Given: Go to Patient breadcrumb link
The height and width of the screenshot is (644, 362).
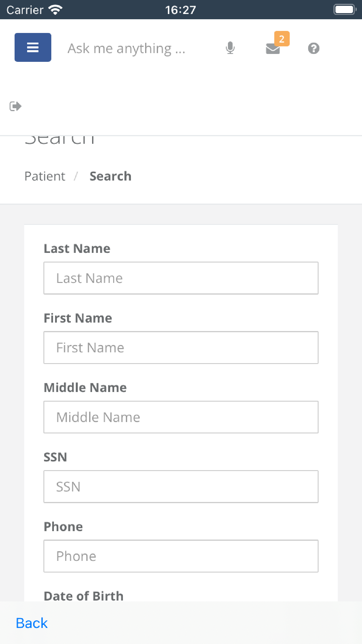Looking at the screenshot, I should click(x=45, y=176).
